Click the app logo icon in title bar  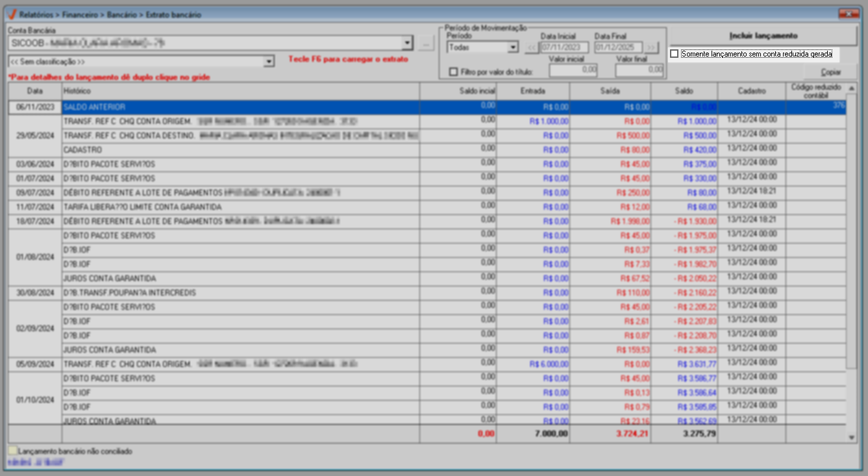(x=12, y=14)
